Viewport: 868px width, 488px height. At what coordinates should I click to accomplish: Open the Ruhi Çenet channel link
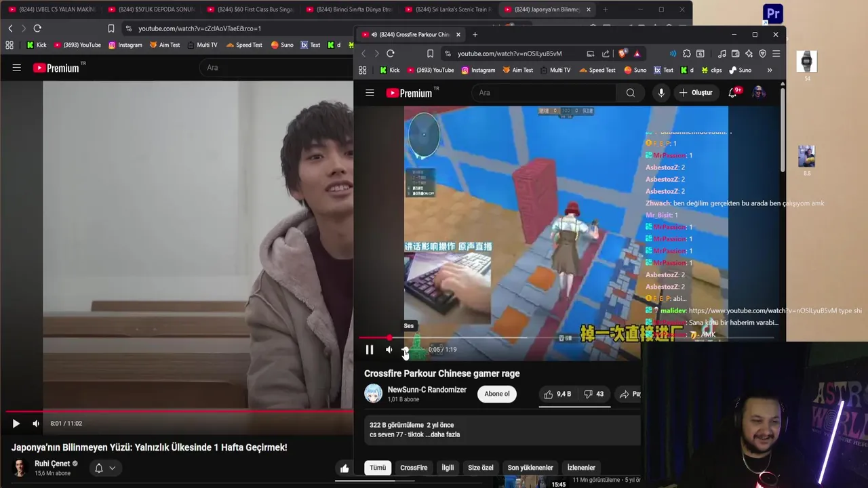pyautogui.click(x=52, y=464)
